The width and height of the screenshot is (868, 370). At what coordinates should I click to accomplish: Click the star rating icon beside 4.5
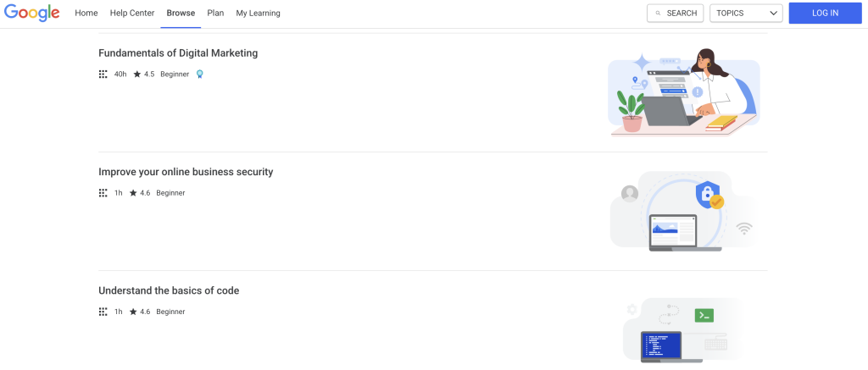coord(136,75)
